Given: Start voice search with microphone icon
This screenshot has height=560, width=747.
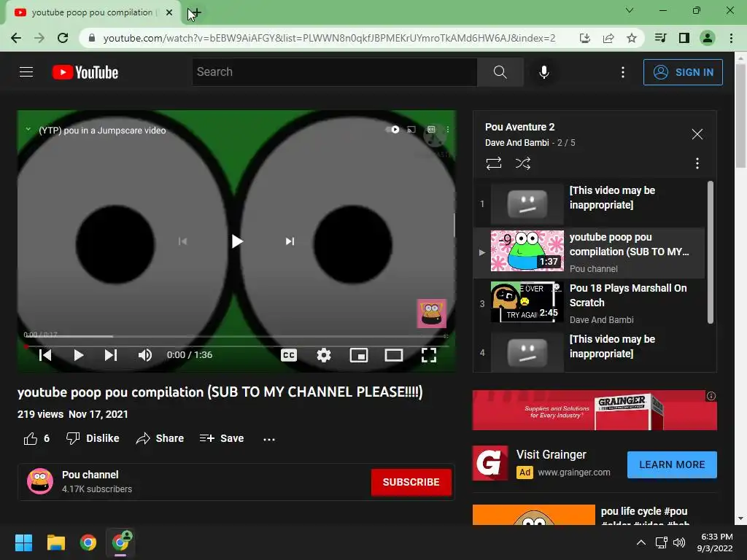Looking at the screenshot, I should coord(543,72).
